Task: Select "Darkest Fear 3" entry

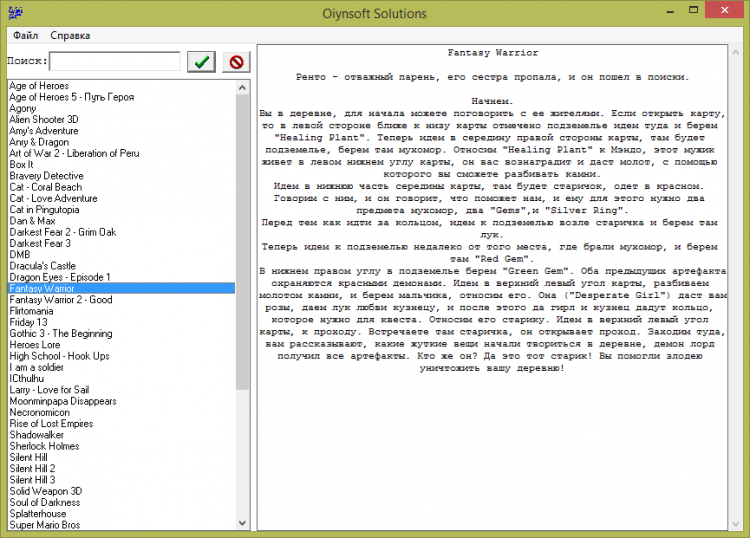Action: tap(121, 243)
